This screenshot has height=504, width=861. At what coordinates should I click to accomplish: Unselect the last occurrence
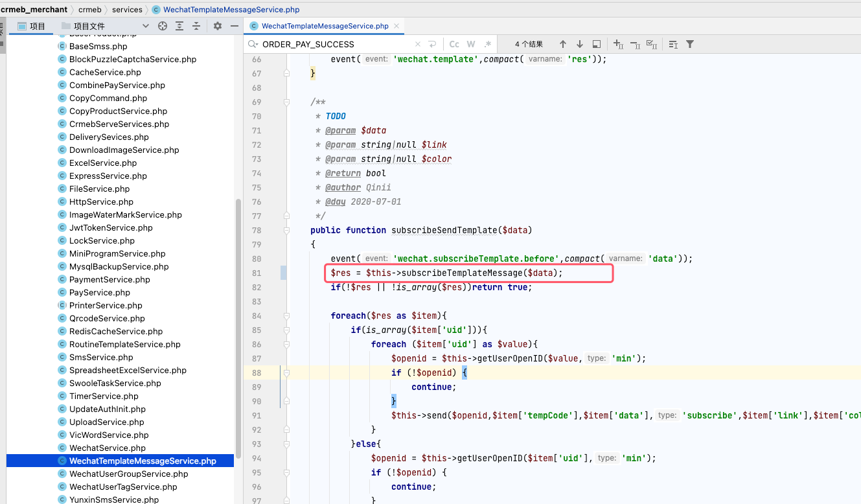635,44
